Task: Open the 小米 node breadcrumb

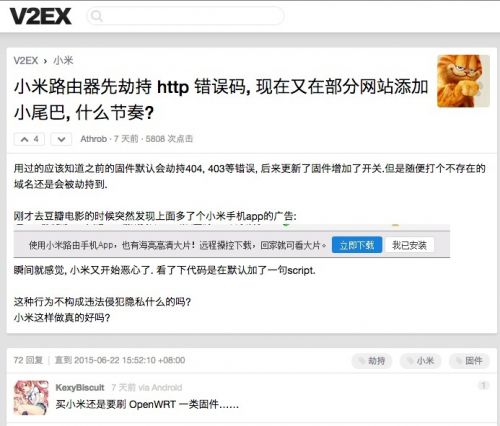Action: (x=63, y=61)
